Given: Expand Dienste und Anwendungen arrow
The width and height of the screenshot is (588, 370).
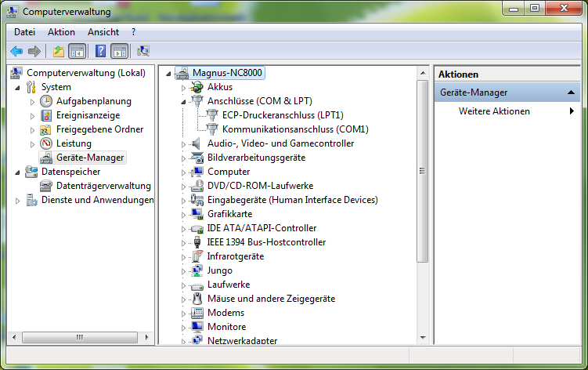Looking at the screenshot, I should coord(17,201).
